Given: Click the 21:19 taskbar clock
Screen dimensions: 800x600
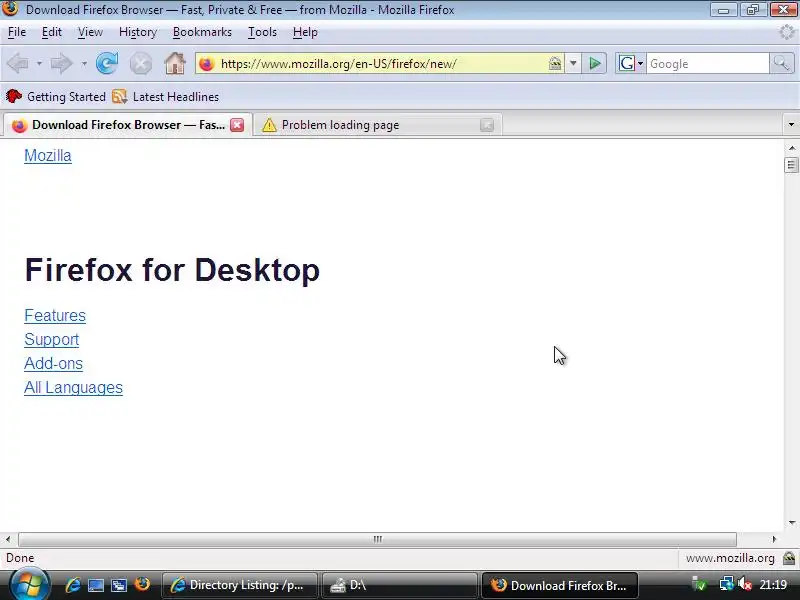Looking at the screenshot, I should (x=773, y=584).
